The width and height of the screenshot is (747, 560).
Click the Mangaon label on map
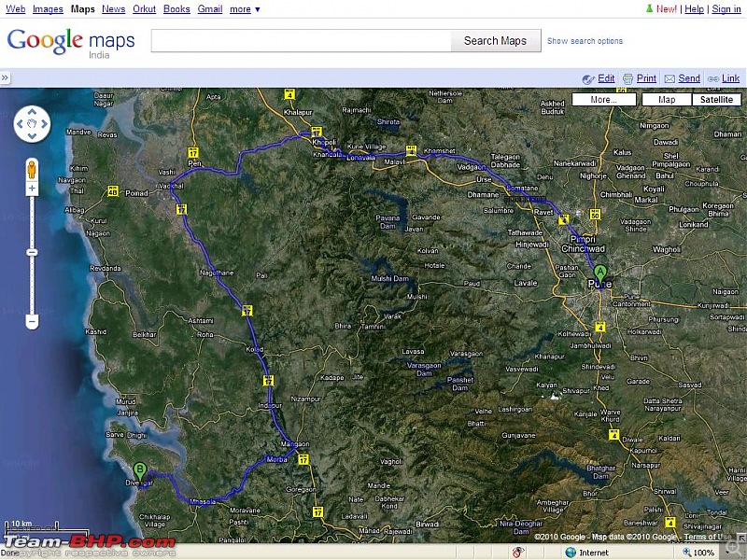295,444
